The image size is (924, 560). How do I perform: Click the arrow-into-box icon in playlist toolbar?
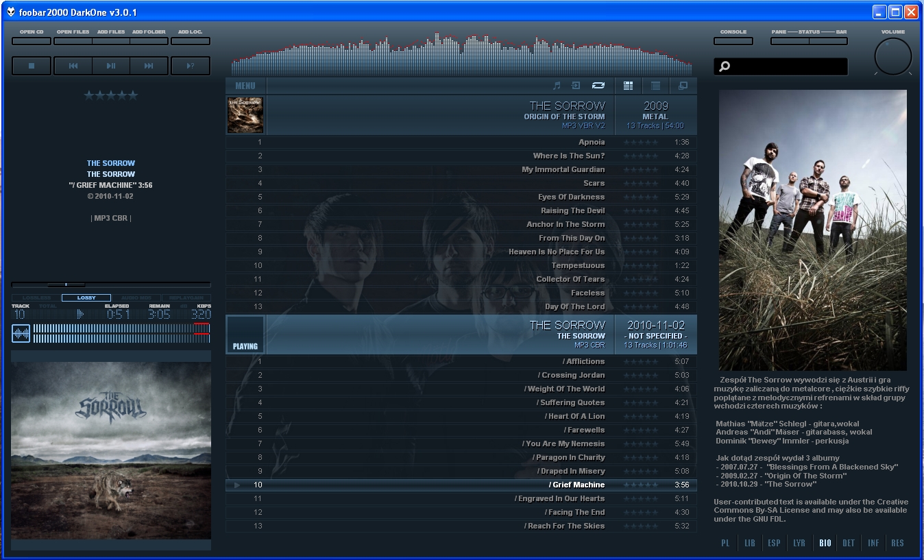[x=576, y=86]
